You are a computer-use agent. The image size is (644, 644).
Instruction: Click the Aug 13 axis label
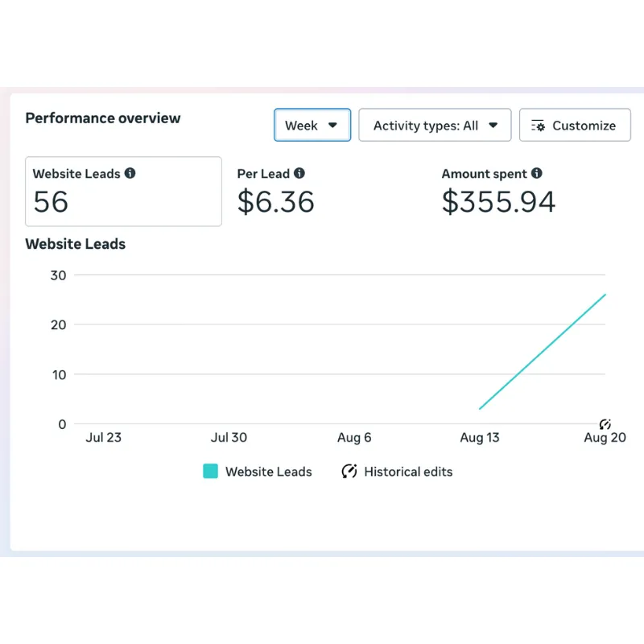(480, 438)
